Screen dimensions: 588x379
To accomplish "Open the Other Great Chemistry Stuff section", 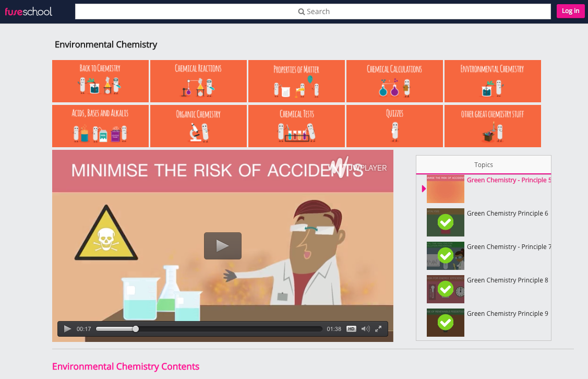I will [x=493, y=126].
